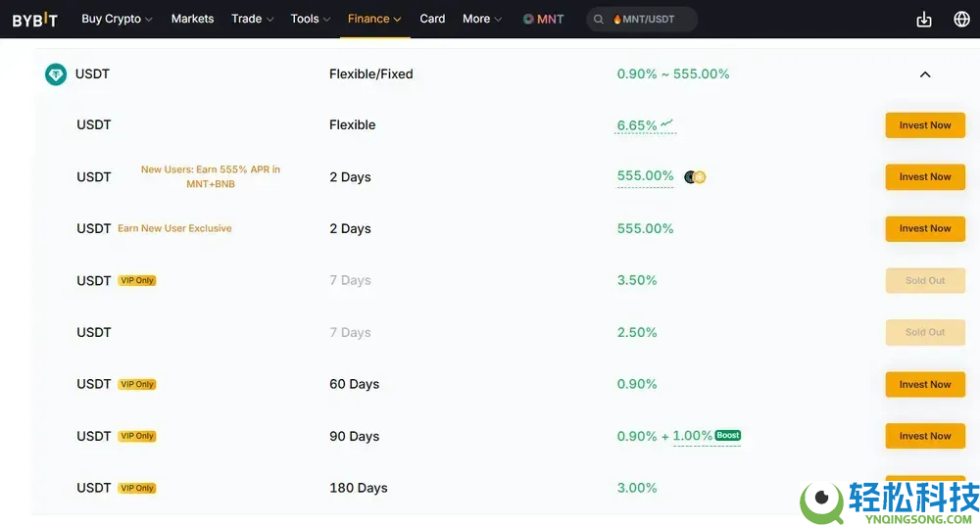Invest Now in 2 Days MNT+BNB offer
Screen dimensions: 980x525
click(925, 177)
